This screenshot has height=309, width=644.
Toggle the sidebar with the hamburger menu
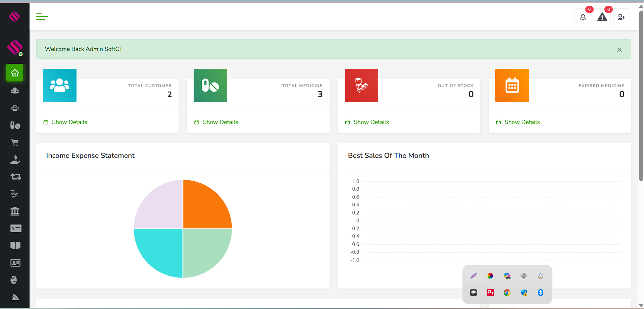(42, 17)
